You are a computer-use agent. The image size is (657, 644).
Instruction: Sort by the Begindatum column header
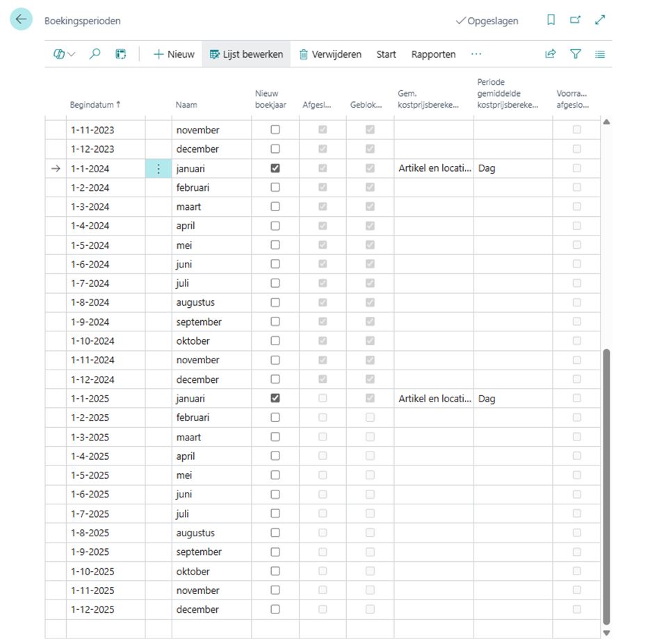point(95,105)
